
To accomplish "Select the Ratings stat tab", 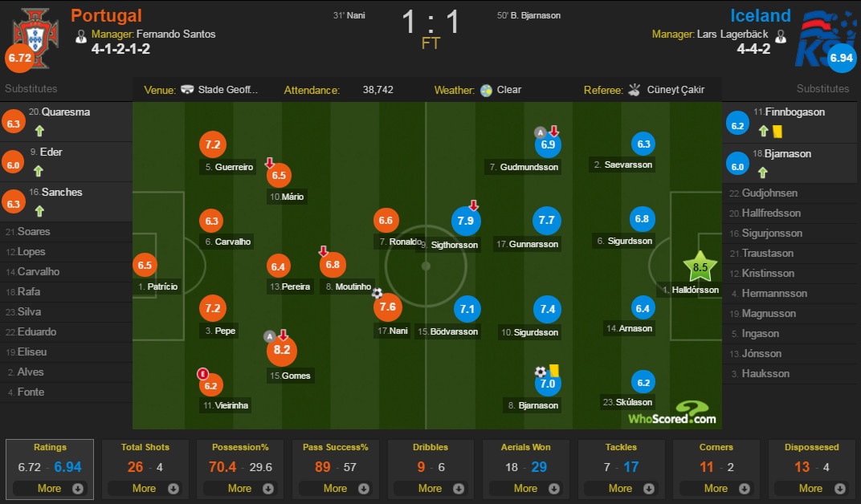I will tap(50, 447).
